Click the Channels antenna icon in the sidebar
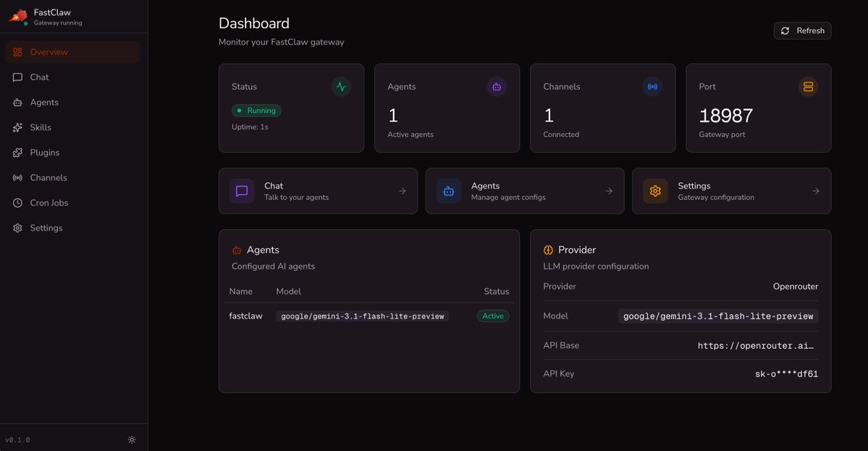 tap(17, 177)
